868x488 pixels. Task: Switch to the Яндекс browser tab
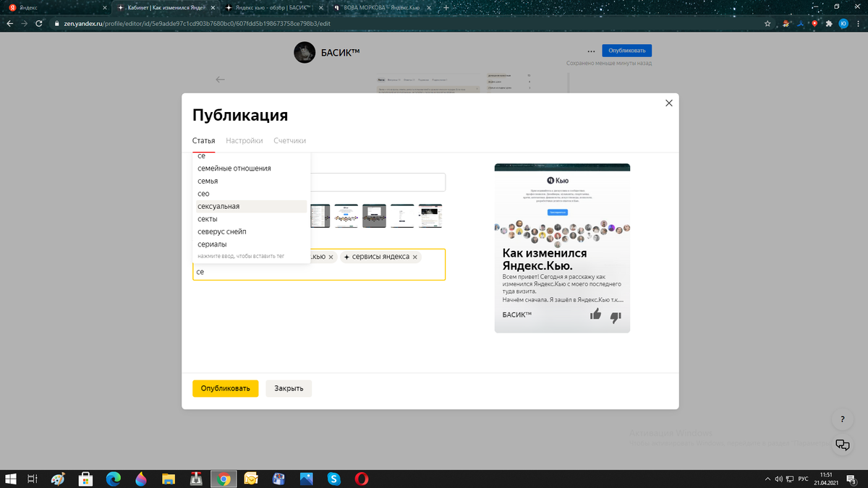57,7
